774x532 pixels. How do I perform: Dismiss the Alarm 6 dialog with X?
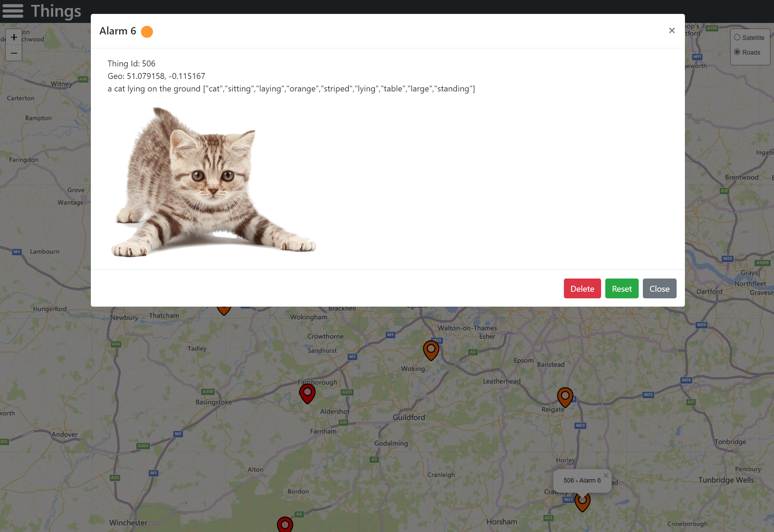[x=672, y=31]
